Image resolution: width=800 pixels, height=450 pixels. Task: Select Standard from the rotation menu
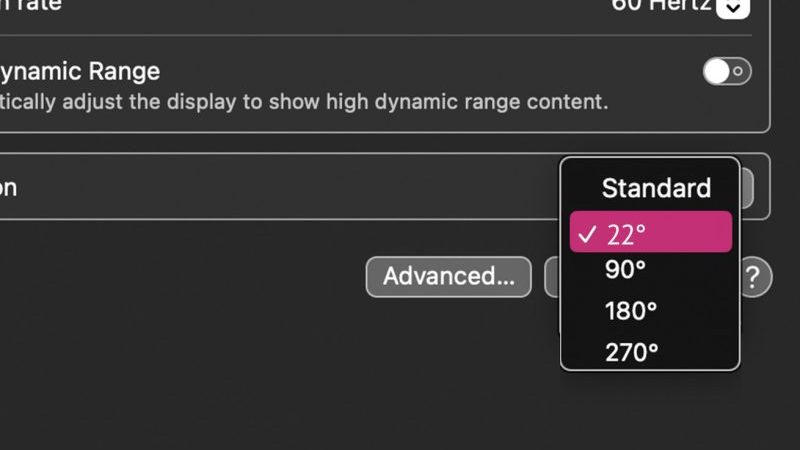(x=656, y=188)
